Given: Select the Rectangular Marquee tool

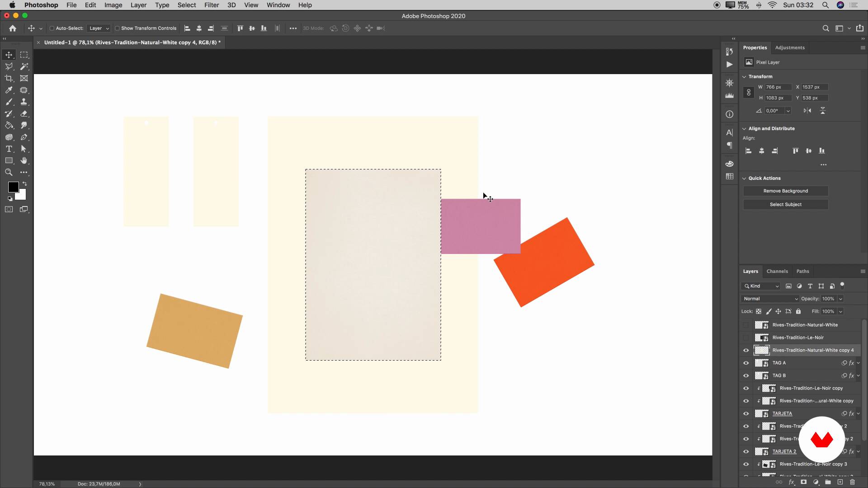Looking at the screenshot, I should [x=24, y=55].
